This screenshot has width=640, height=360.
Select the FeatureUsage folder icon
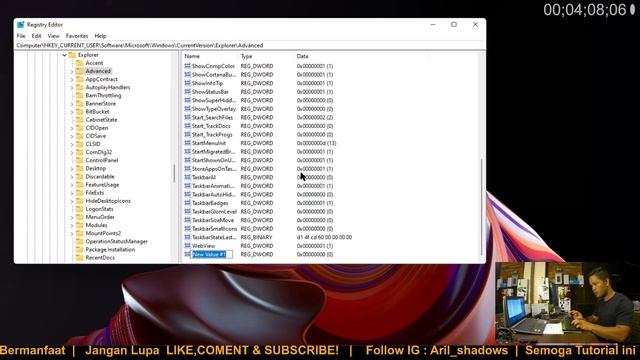(x=80, y=184)
